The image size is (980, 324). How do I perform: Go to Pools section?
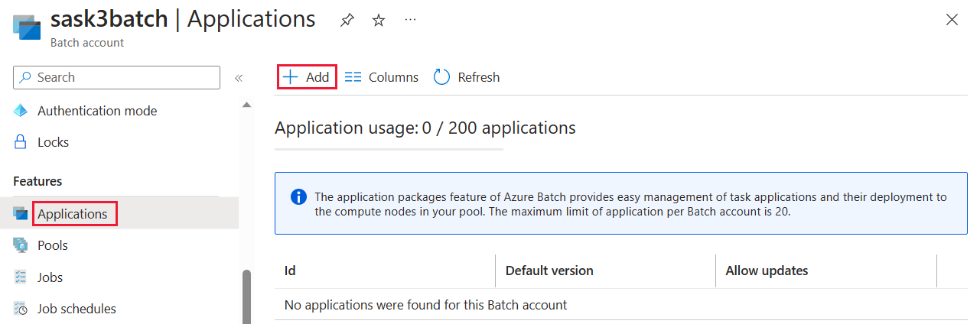click(x=53, y=245)
